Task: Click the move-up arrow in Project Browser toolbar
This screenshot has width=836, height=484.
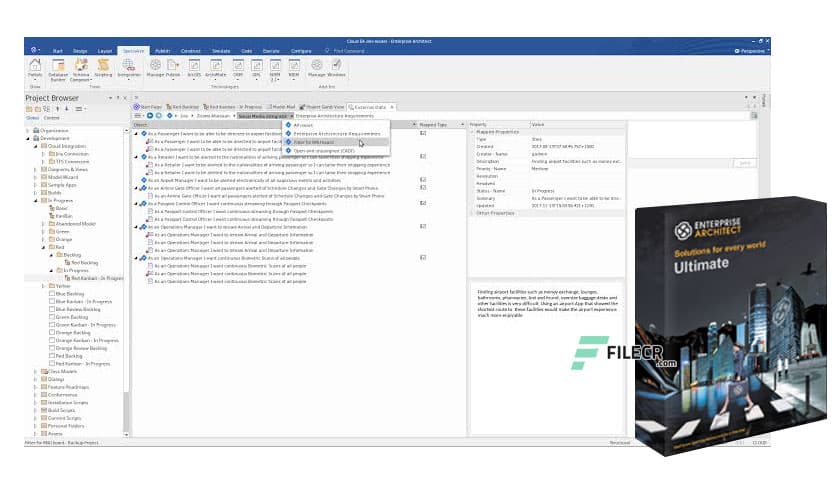Action: click(58, 109)
